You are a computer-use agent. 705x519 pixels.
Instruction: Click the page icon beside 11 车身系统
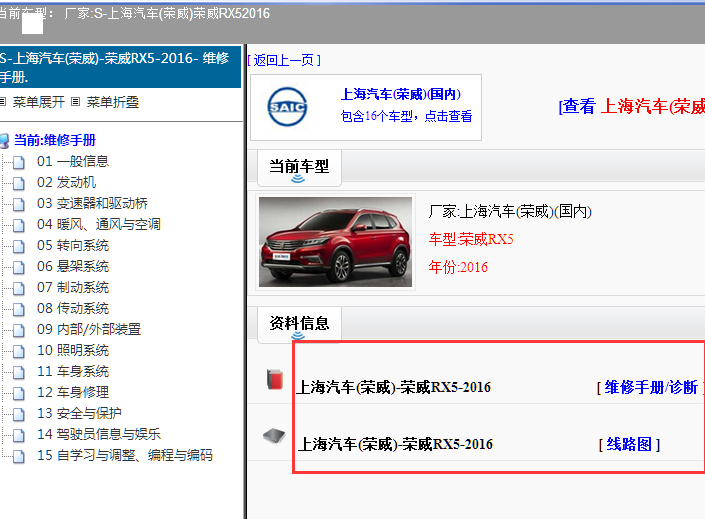point(19,372)
